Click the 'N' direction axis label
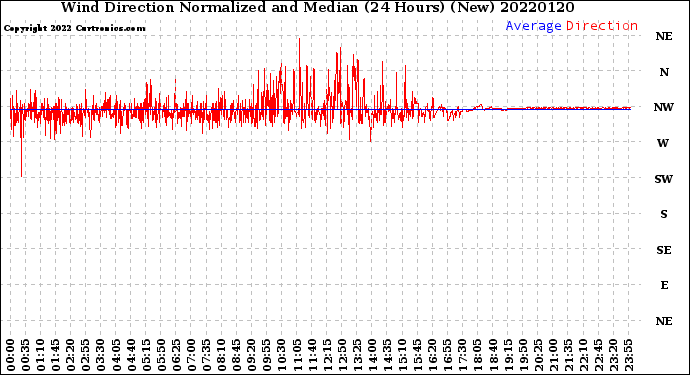The height and width of the screenshot is (375, 690). coord(664,72)
